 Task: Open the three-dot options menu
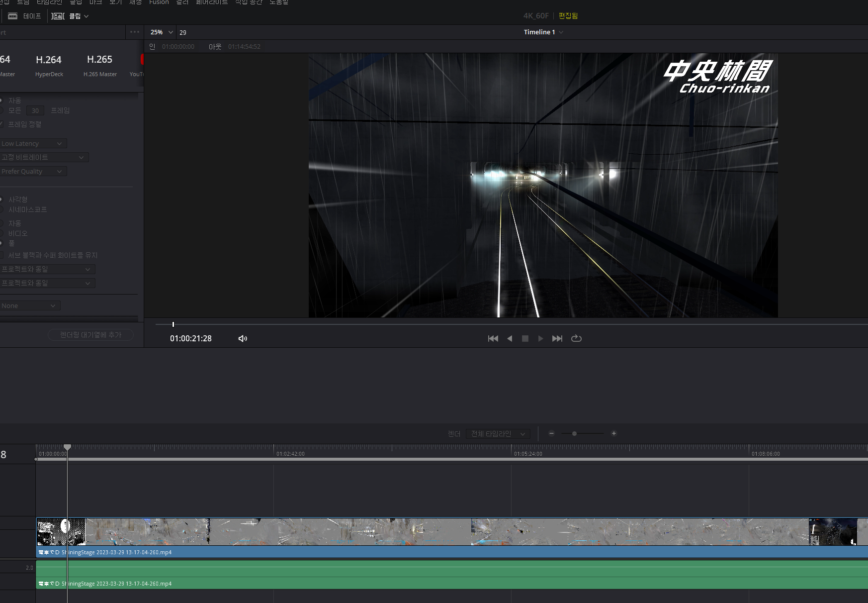(135, 32)
